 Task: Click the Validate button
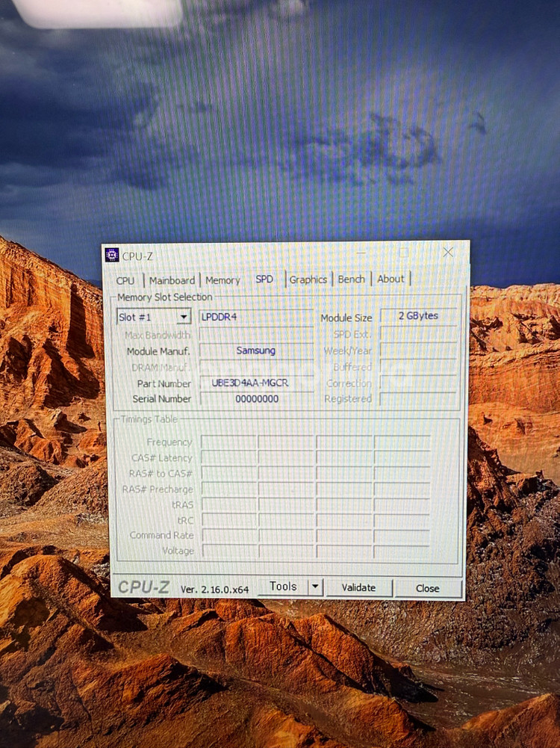(358, 587)
